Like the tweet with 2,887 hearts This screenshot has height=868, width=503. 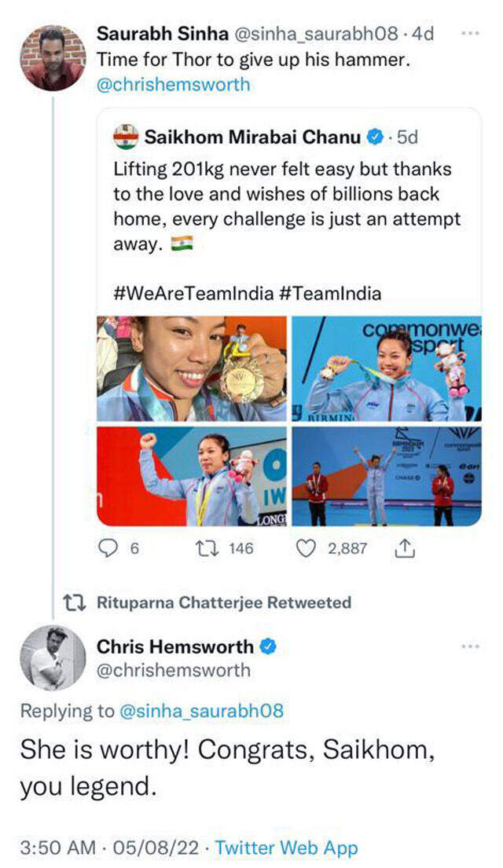[305, 548]
